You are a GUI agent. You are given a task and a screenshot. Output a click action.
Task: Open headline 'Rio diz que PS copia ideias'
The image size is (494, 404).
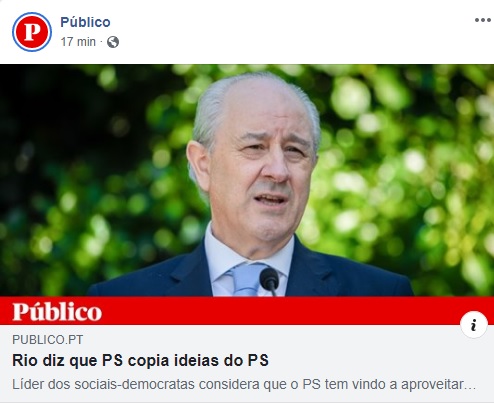(140, 361)
